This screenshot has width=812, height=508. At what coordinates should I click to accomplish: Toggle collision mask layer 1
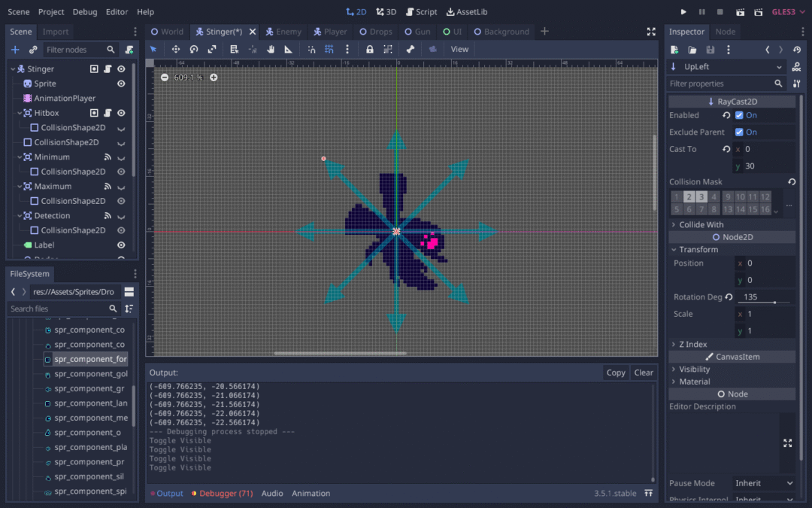pyautogui.click(x=677, y=197)
